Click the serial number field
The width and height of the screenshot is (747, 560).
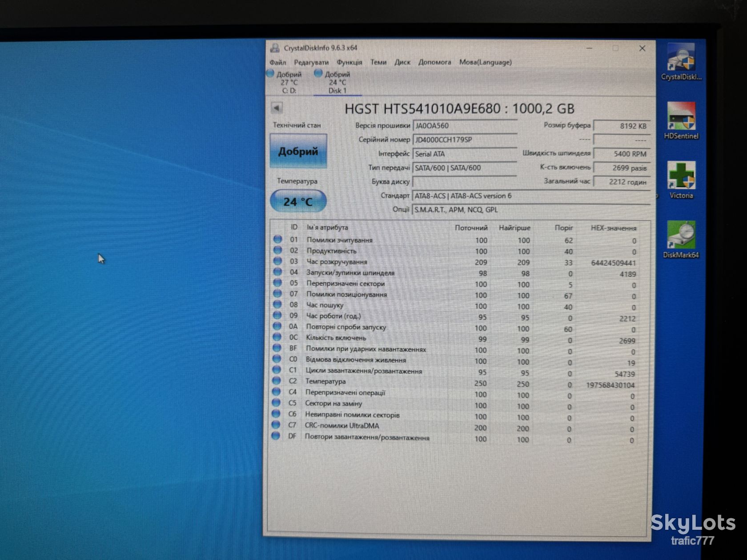(x=465, y=140)
